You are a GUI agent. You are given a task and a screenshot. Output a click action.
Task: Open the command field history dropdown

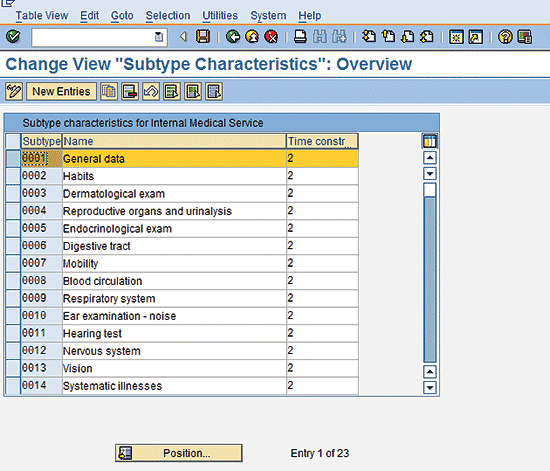pyautogui.click(x=159, y=37)
